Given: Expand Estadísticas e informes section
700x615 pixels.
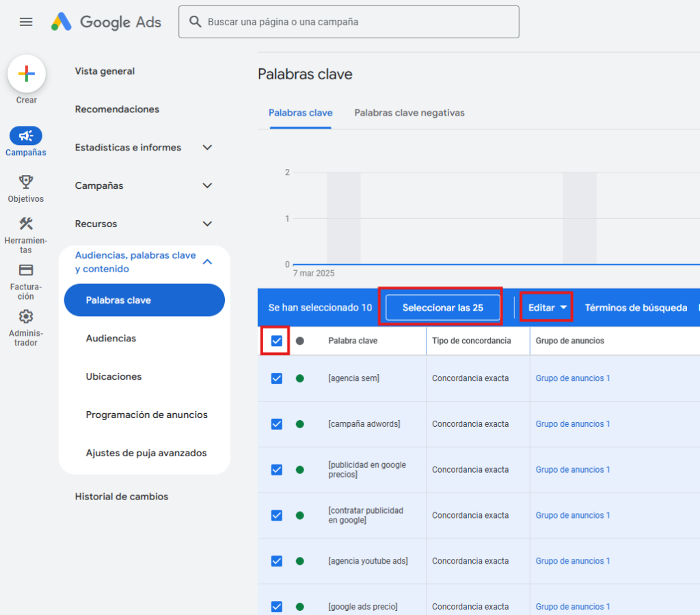Looking at the screenshot, I should tap(207, 148).
